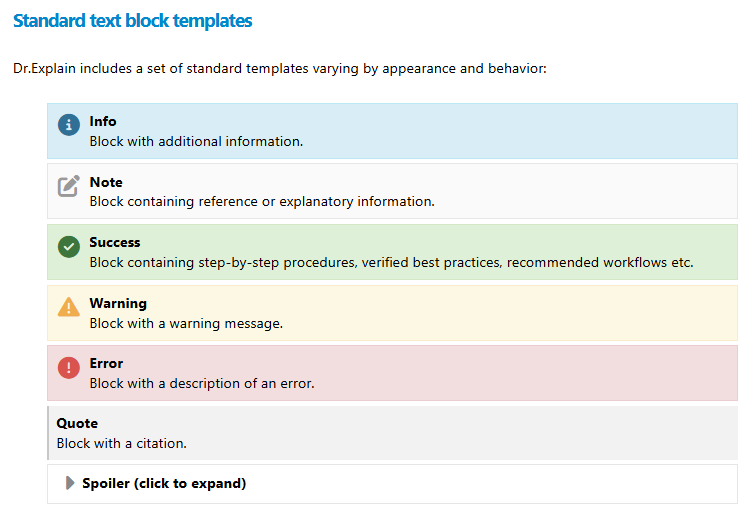This screenshot has width=754, height=522.
Task: Click the bold 'Warning' block title
Action: coord(118,303)
